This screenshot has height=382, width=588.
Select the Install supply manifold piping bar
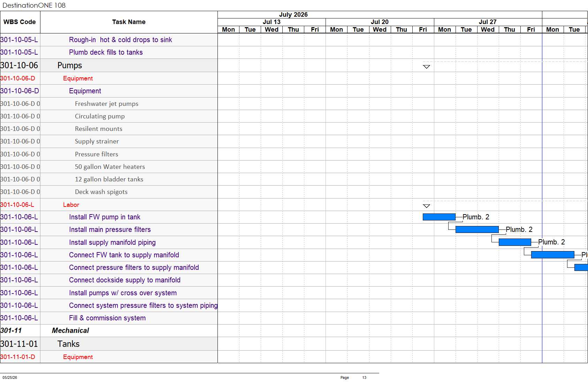[x=515, y=242]
